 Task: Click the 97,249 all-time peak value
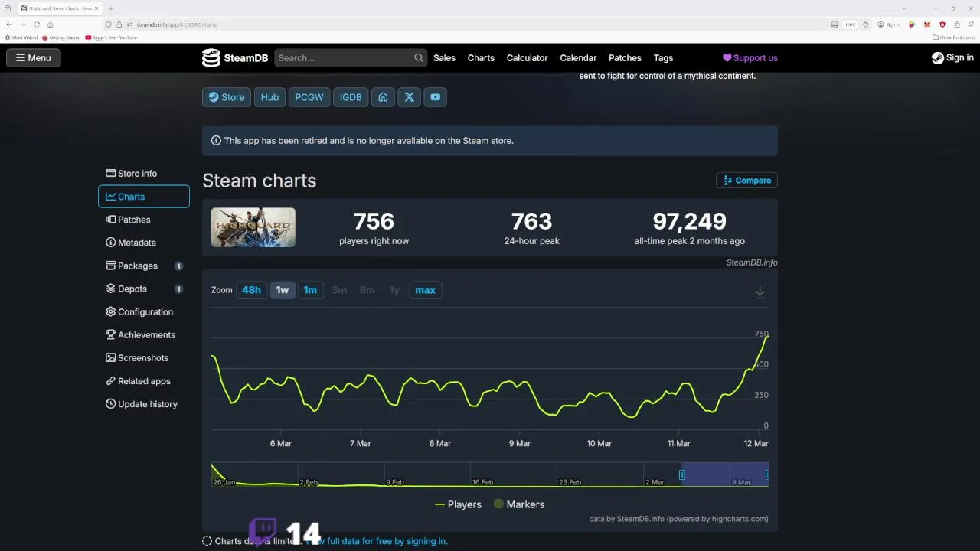point(689,221)
